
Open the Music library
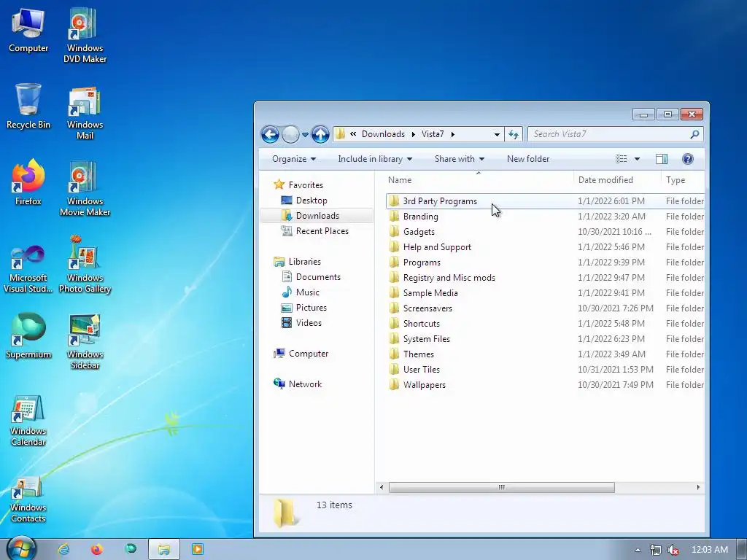[307, 292]
